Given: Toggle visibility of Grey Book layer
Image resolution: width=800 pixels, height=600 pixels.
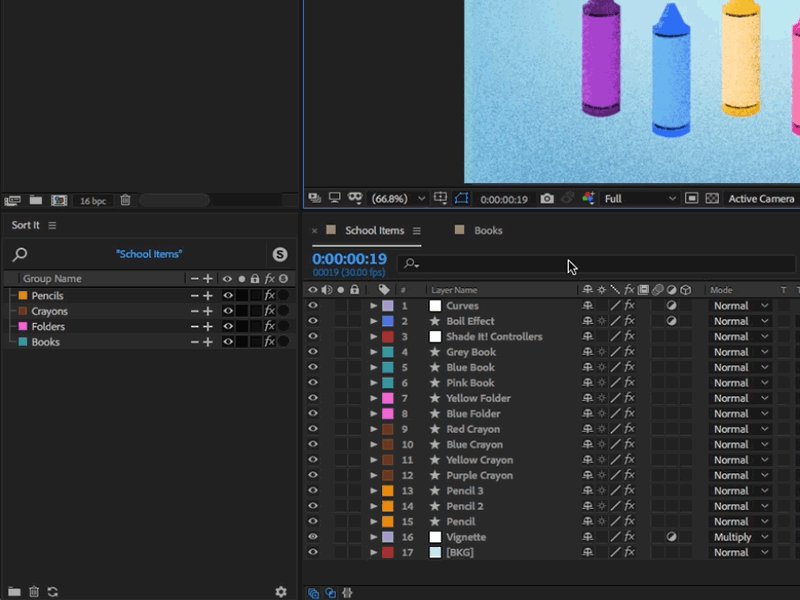Looking at the screenshot, I should (x=313, y=352).
